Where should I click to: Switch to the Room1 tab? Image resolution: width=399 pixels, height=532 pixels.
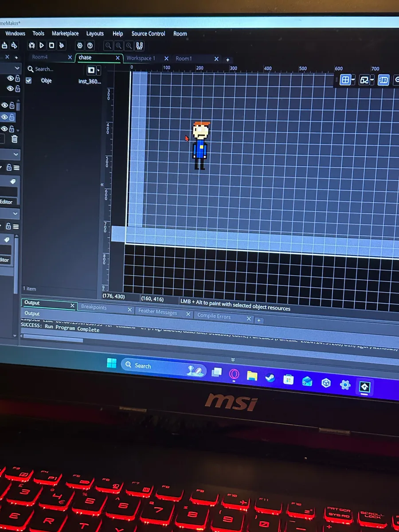click(x=184, y=59)
